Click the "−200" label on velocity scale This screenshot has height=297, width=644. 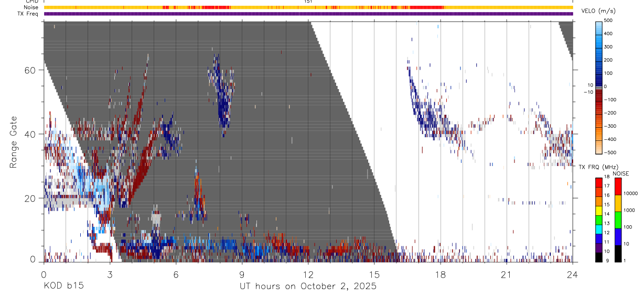coord(610,113)
